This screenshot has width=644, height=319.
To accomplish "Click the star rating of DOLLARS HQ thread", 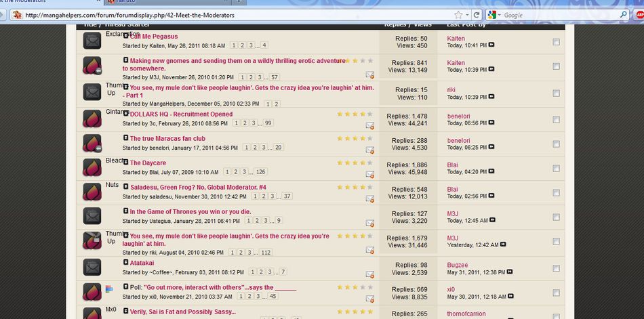I will 355,114.
